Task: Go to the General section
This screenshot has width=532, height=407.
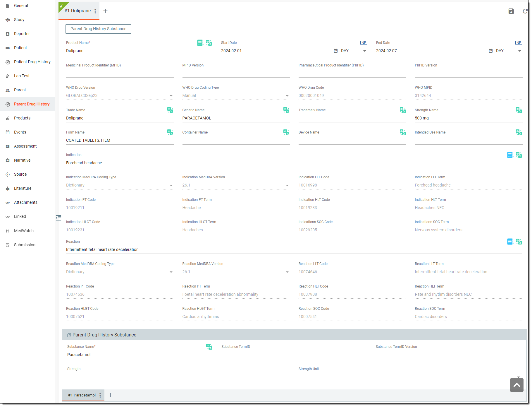Action: coord(27,6)
